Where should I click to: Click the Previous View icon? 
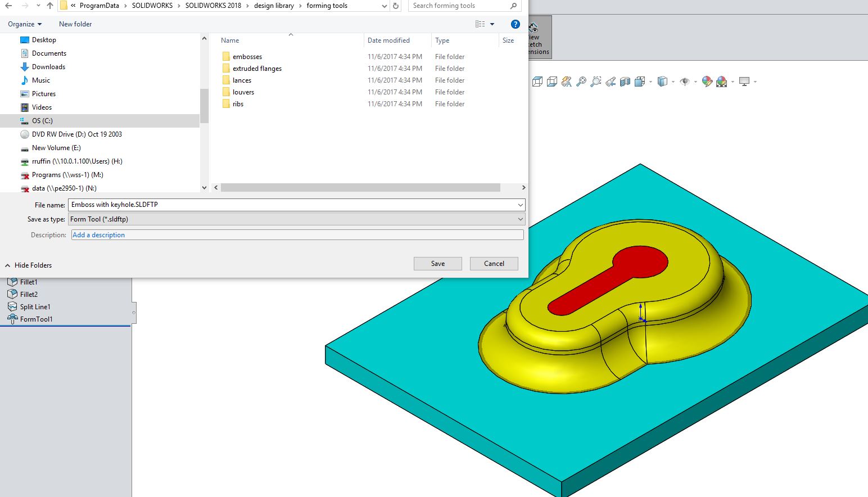[611, 81]
